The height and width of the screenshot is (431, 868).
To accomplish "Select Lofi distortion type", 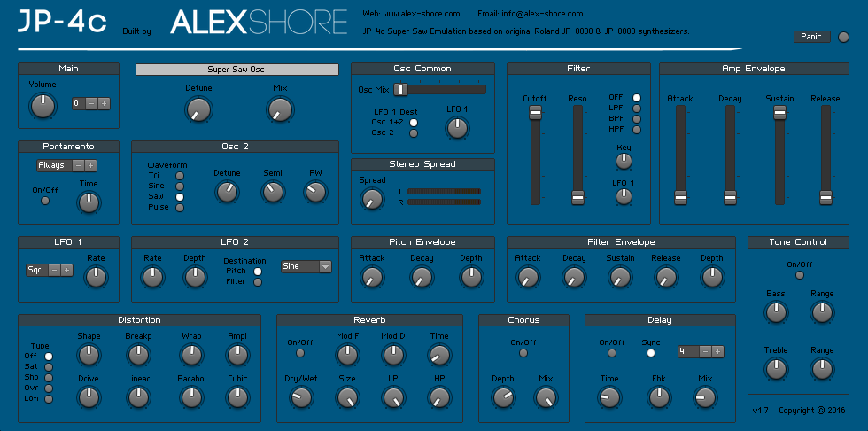I will click(x=49, y=399).
